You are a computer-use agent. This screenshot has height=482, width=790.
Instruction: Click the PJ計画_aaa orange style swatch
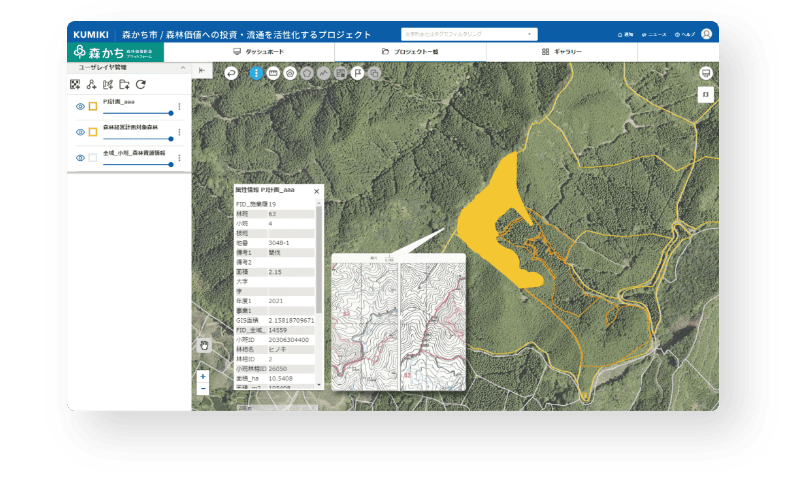pos(93,106)
